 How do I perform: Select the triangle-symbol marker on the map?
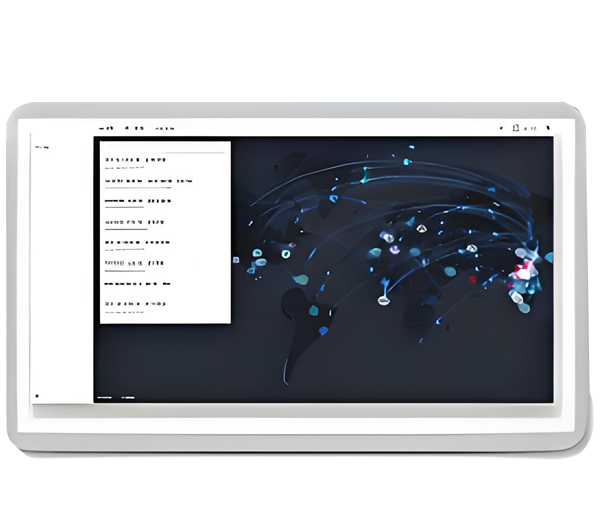[421, 229]
